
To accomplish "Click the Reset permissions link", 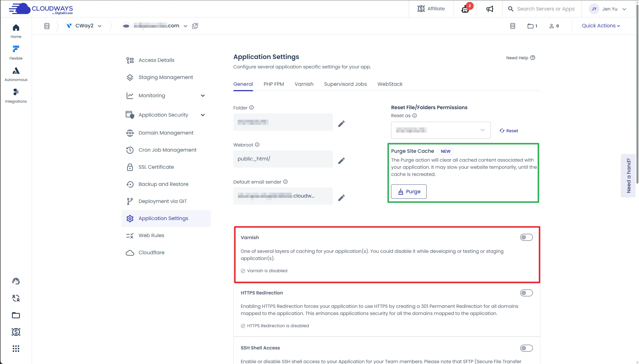I will pyautogui.click(x=509, y=131).
